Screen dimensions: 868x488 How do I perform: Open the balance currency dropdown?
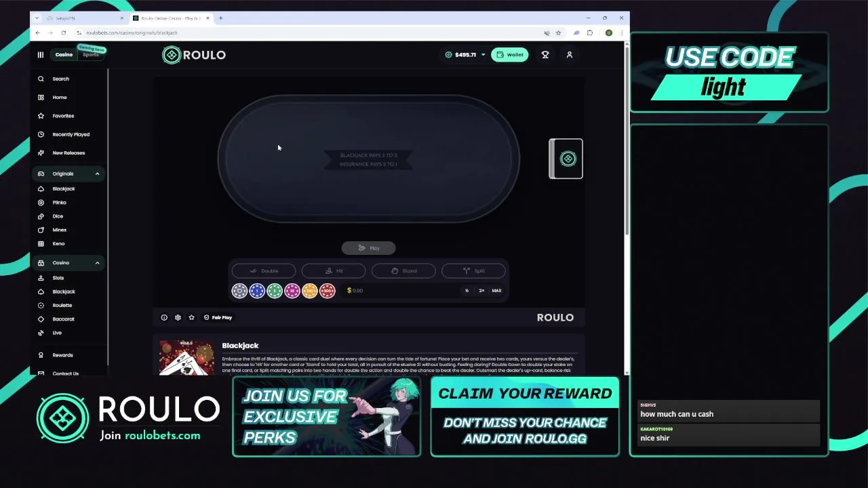point(483,55)
